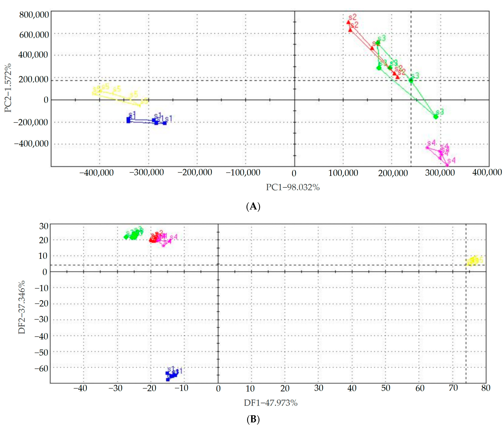Click the topmost red s2 triangle marker
504x428 pixels.
click(x=348, y=22)
